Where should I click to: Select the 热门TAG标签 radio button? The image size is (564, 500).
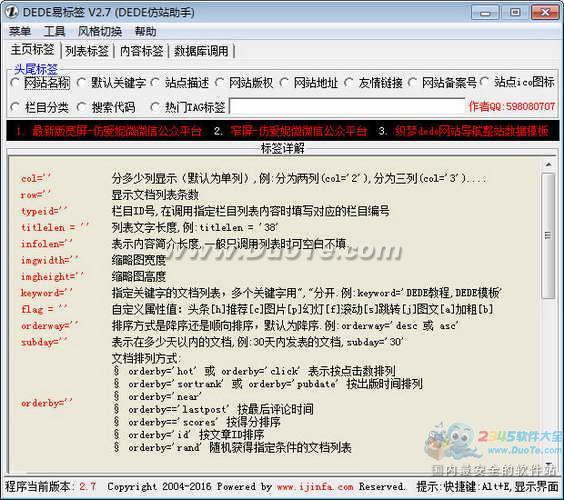point(188,107)
